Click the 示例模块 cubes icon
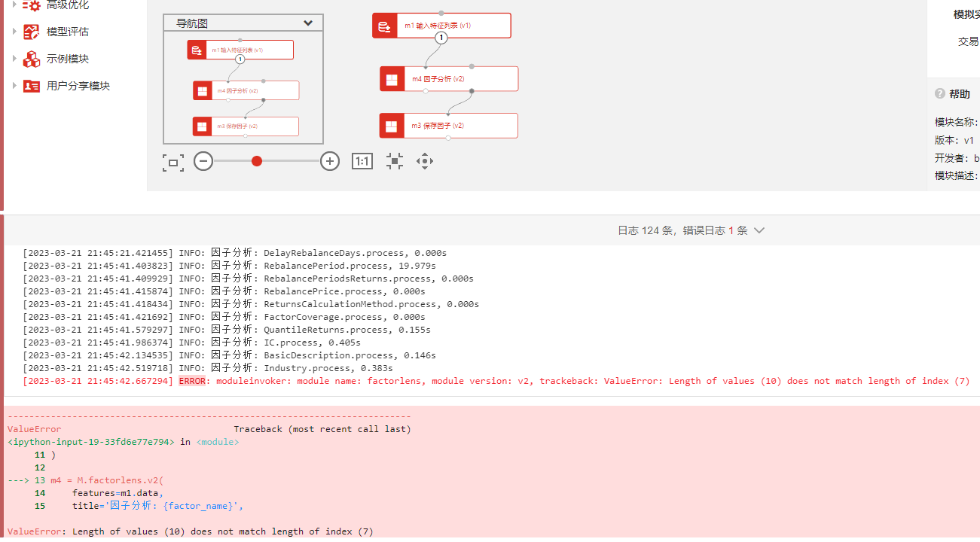Viewport: 980px width, 542px height. tap(31, 59)
